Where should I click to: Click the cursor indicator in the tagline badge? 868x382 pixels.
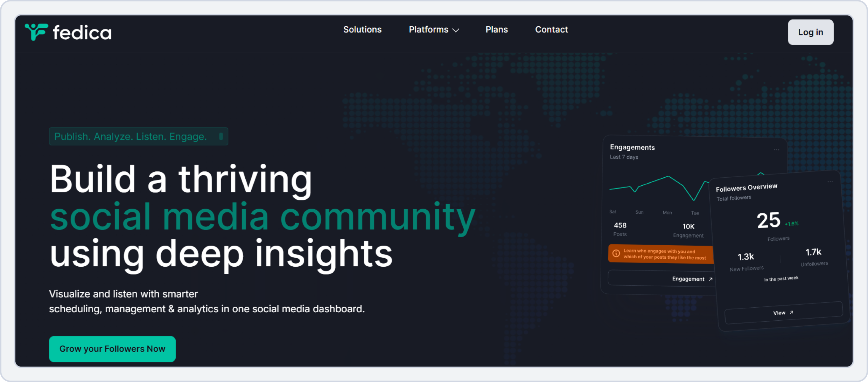click(x=221, y=136)
